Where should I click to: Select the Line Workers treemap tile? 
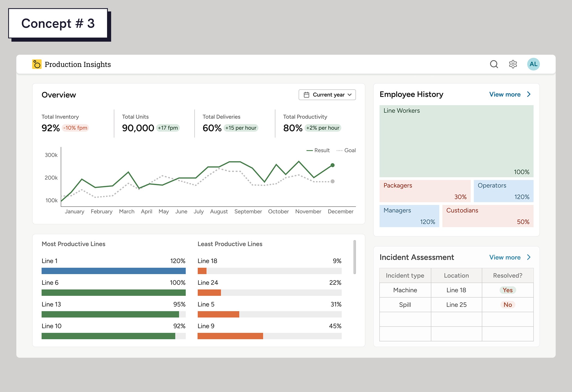[x=456, y=141]
